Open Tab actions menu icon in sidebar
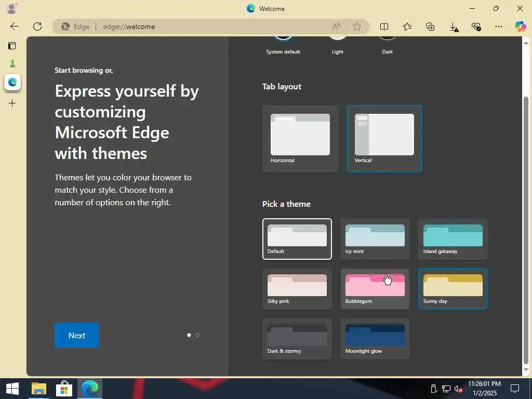Viewport: 532px width, 399px height. click(x=12, y=46)
